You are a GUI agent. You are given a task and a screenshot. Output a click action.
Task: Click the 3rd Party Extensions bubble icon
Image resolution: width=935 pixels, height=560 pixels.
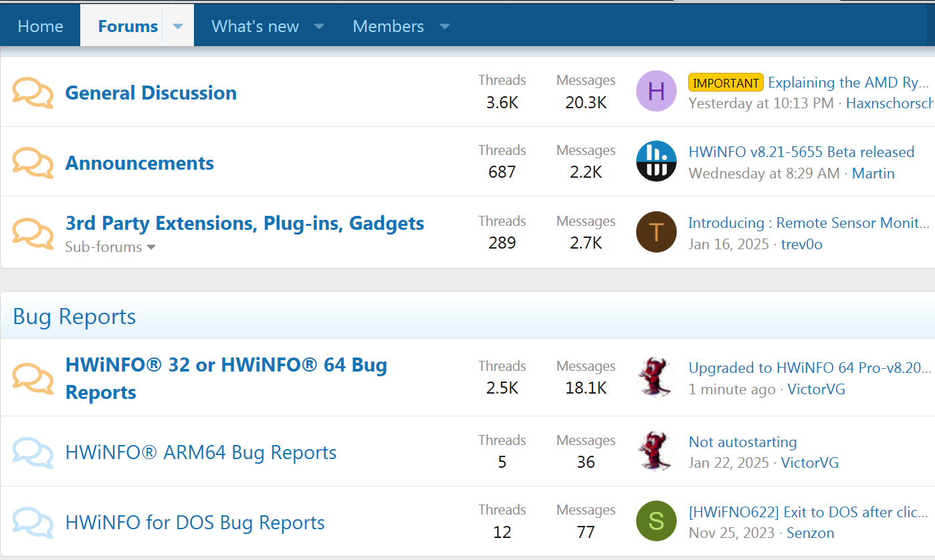(x=33, y=233)
